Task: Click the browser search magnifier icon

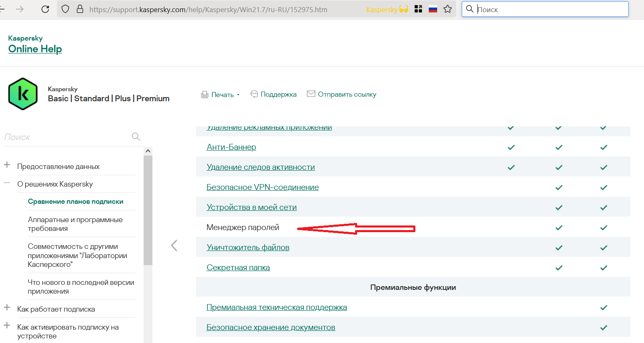Action: coord(470,9)
